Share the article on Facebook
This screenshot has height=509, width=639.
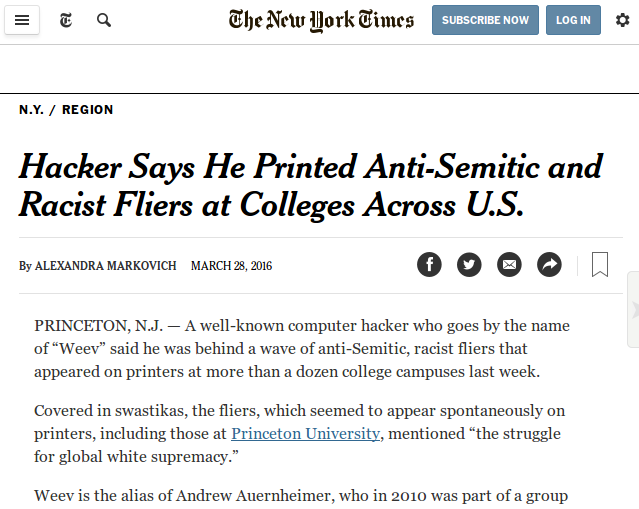point(429,265)
